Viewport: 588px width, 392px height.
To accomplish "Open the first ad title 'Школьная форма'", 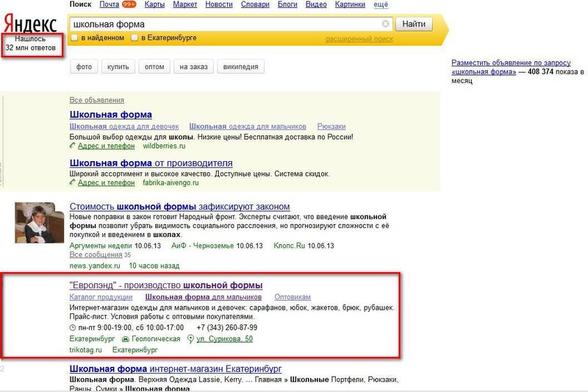I will (x=111, y=115).
